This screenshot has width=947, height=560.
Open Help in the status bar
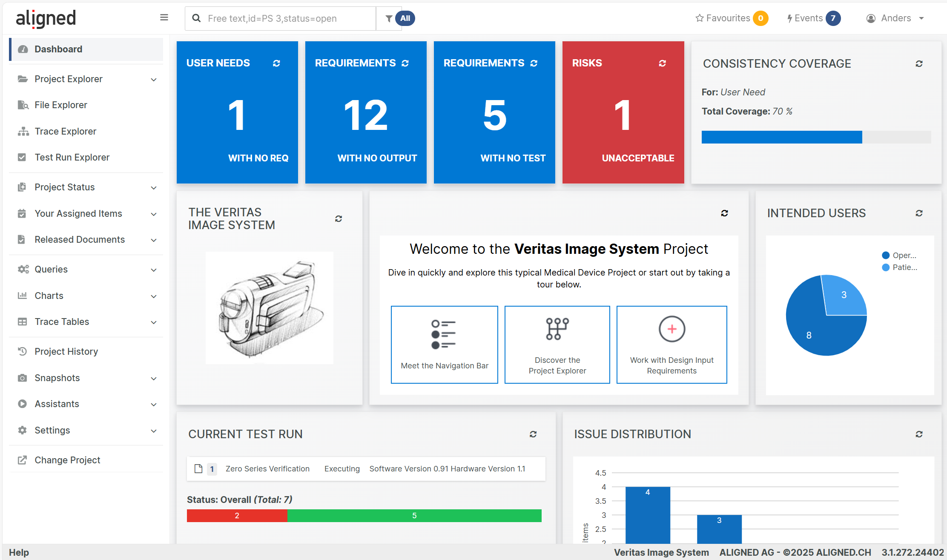[20, 552]
